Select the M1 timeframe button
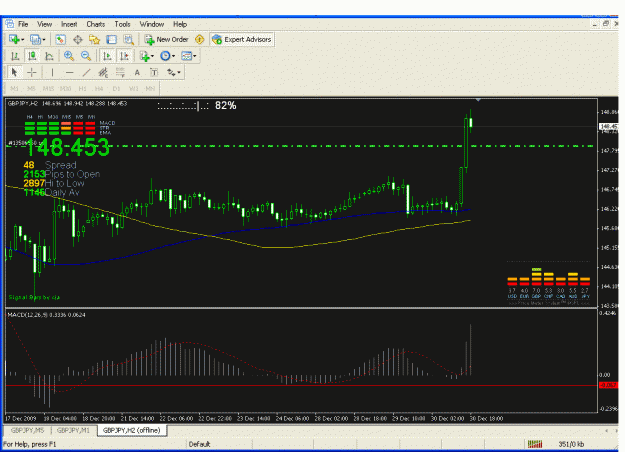The width and height of the screenshot is (625, 452). (x=14, y=88)
